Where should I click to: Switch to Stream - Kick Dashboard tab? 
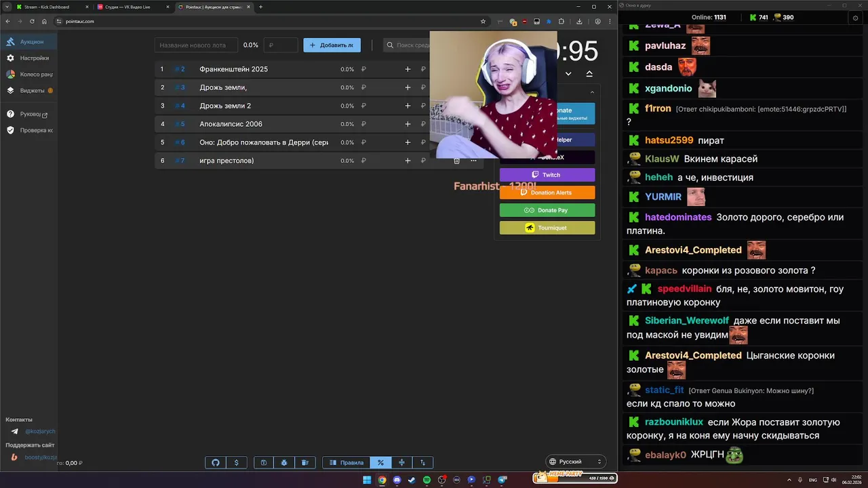(x=53, y=7)
